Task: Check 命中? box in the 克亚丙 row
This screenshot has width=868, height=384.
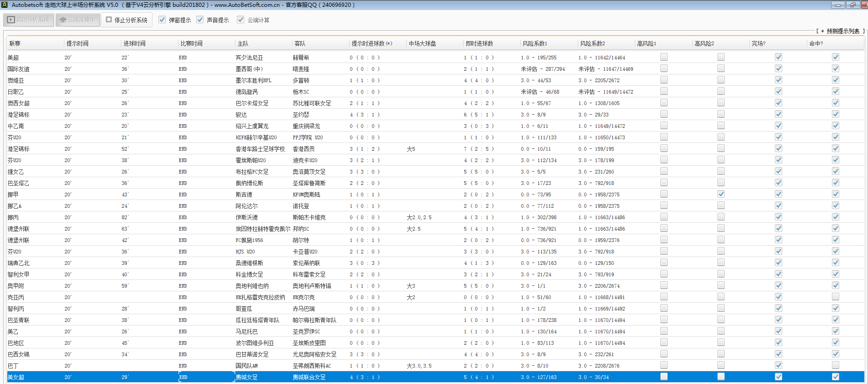Action: pos(835,297)
